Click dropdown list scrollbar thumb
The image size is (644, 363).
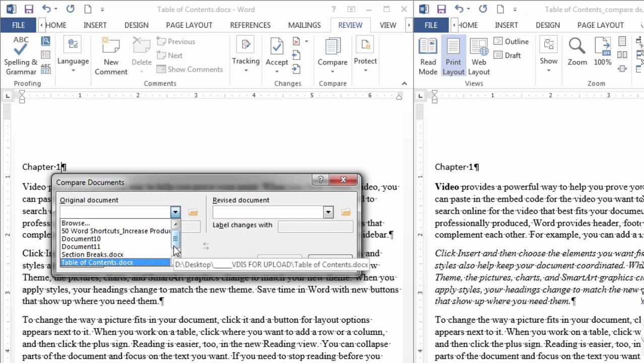coord(176,238)
